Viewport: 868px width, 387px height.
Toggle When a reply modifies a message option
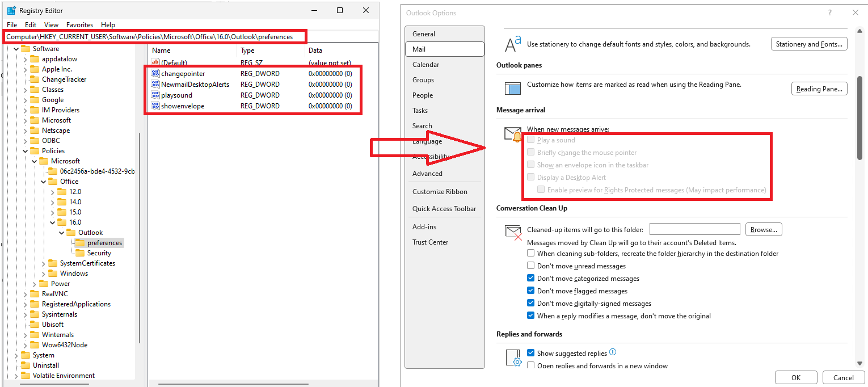coord(531,316)
